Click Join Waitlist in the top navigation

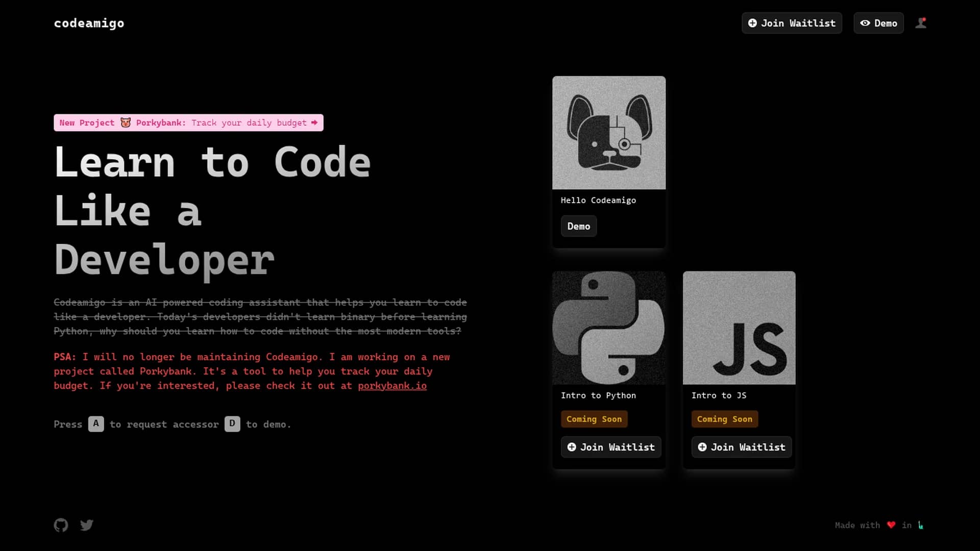(792, 23)
